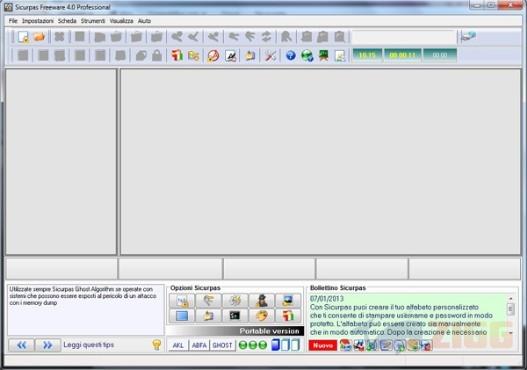Image resolution: width=527 pixels, height=370 pixels.
Task: Click the computer monitor icon in Opzioni Sicurpas
Action: click(x=288, y=301)
